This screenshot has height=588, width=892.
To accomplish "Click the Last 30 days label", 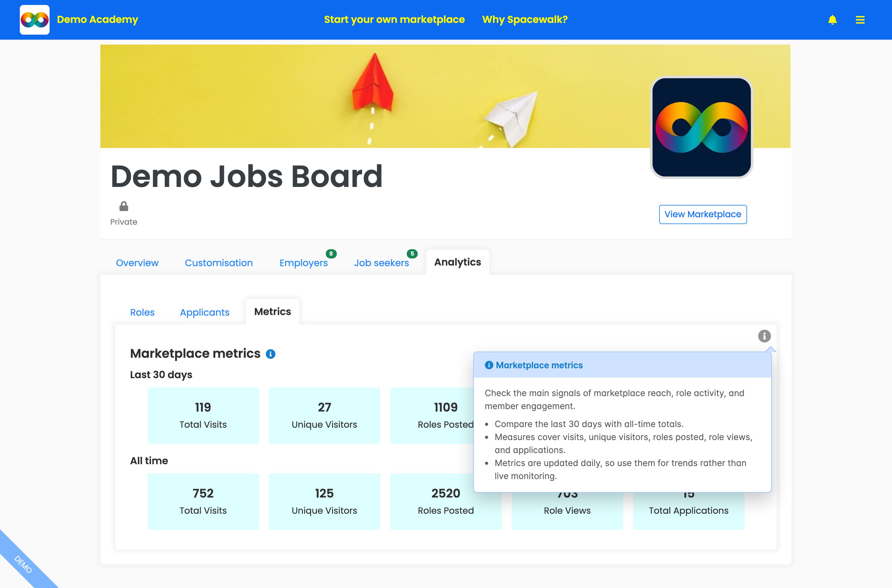I will [x=161, y=375].
